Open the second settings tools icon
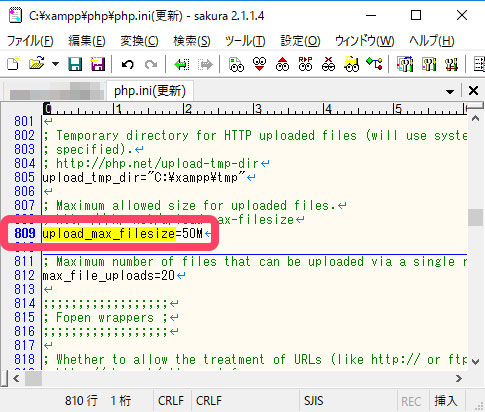Viewport: 485px width, 412px height. (429, 64)
